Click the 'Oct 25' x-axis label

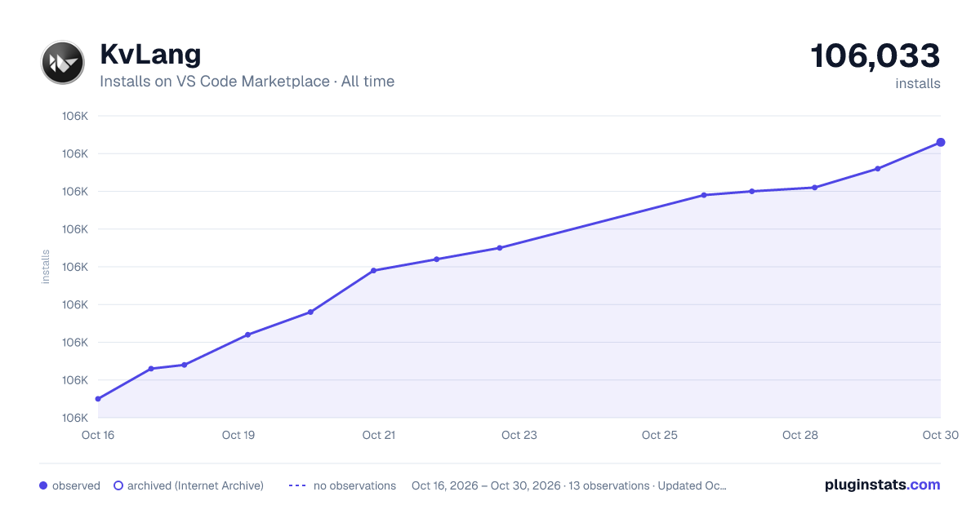[660, 435]
